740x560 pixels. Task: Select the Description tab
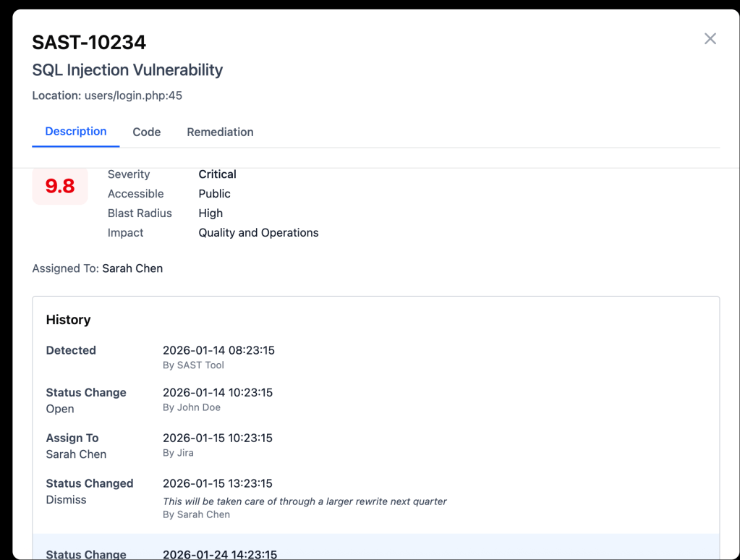coord(76,131)
